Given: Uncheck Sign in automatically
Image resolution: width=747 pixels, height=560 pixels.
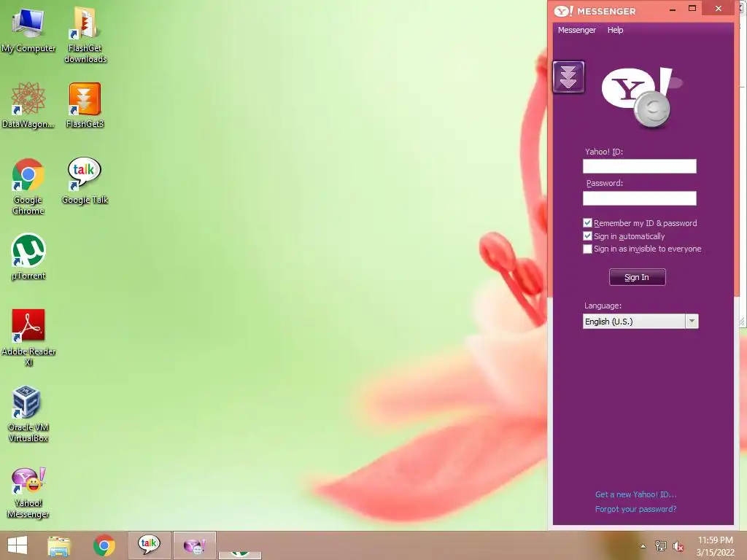Looking at the screenshot, I should [x=587, y=236].
